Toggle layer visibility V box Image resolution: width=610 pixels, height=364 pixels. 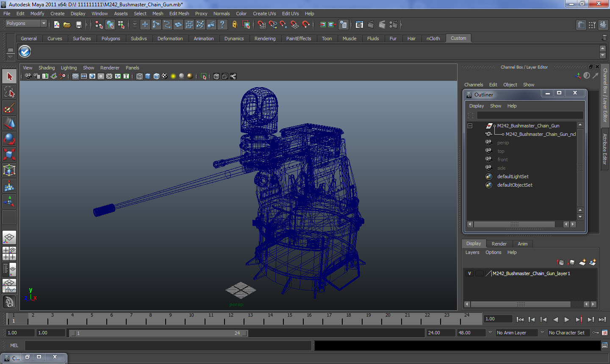coord(469,274)
